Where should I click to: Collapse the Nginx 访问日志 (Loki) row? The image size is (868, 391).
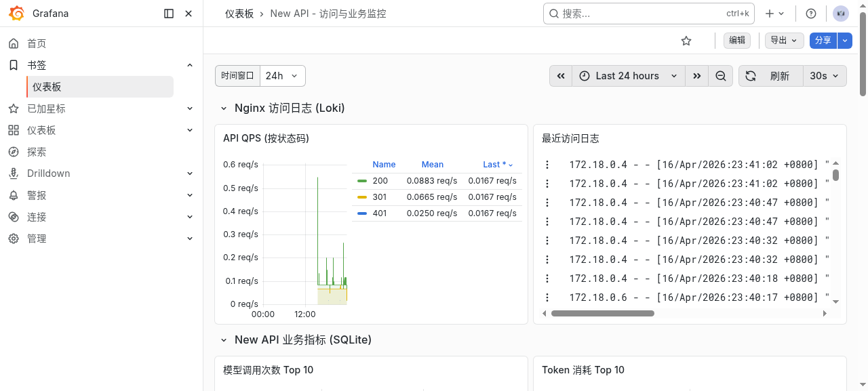pyautogui.click(x=224, y=108)
